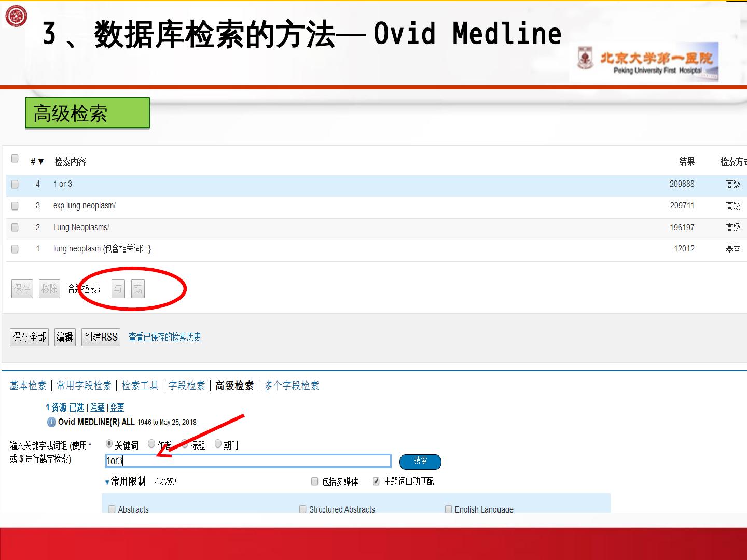Click the 编辑 button
Screen dimensions: 747x560
click(x=65, y=337)
